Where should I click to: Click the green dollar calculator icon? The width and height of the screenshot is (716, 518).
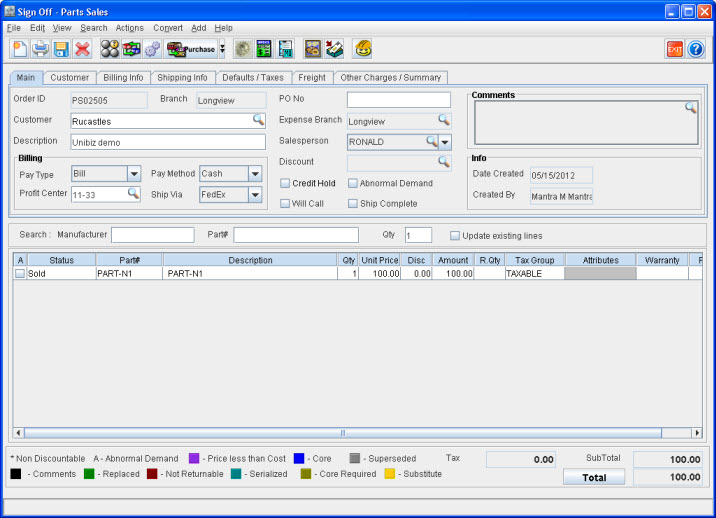coord(264,49)
